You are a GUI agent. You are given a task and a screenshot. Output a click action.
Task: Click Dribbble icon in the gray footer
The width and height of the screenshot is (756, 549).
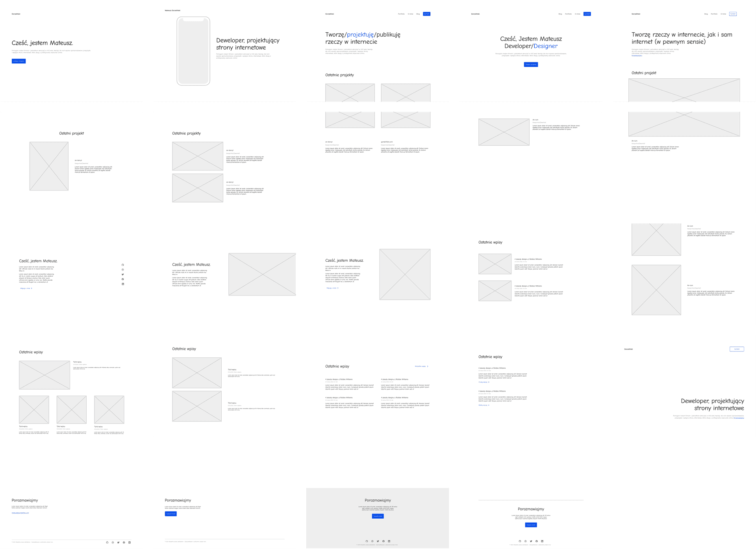tap(372, 541)
